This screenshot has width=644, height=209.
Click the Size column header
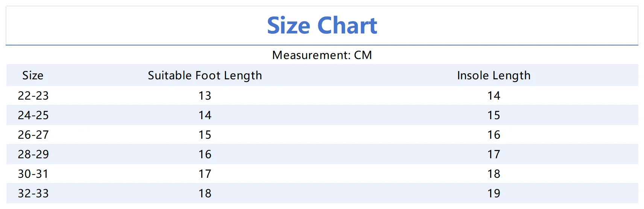tap(33, 75)
